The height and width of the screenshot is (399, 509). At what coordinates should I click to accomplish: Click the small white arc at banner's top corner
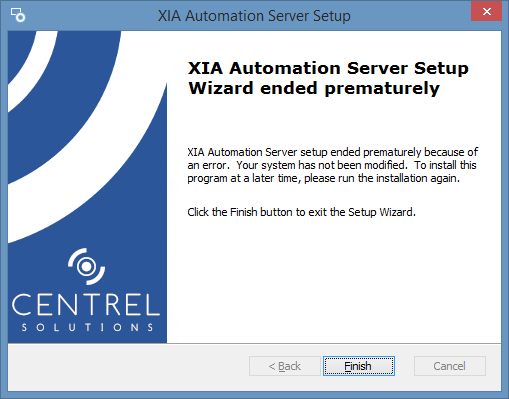33,67
